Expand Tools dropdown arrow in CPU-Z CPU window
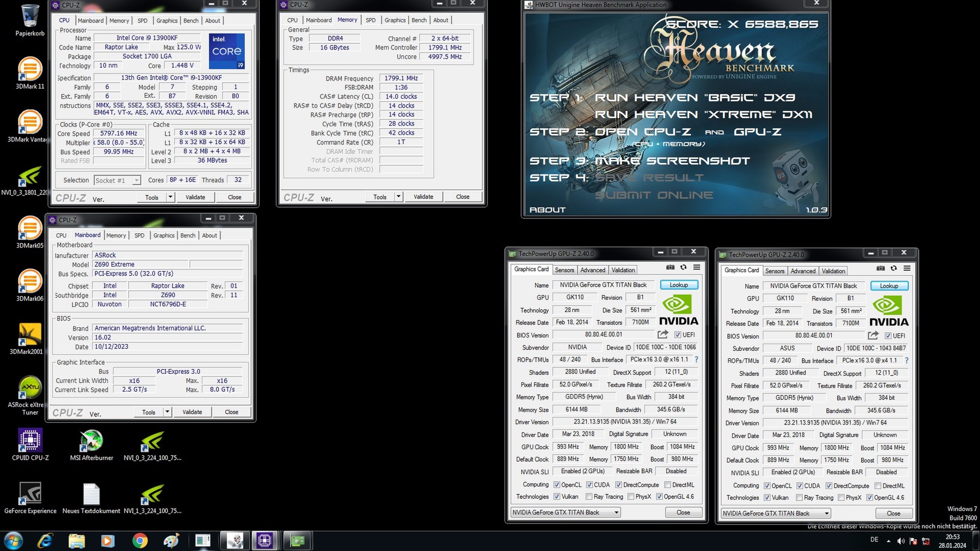Screen dimensions: 980x551 tap(170, 197)
